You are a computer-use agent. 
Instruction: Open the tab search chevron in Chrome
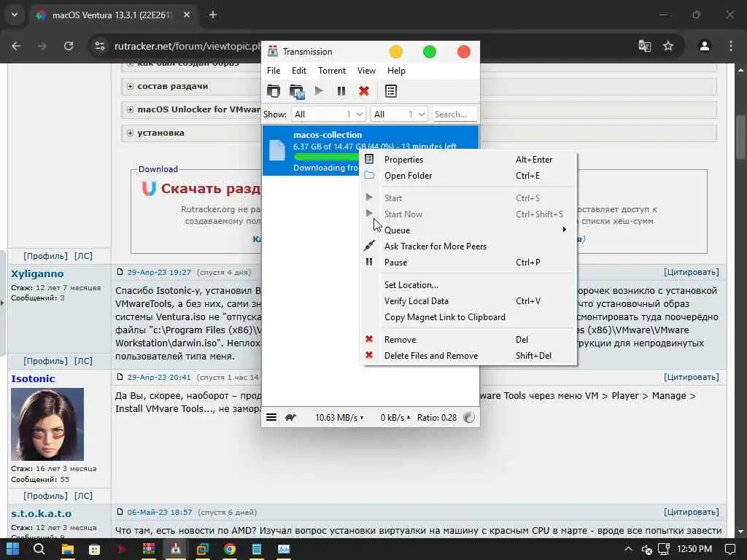pos(15,15)
